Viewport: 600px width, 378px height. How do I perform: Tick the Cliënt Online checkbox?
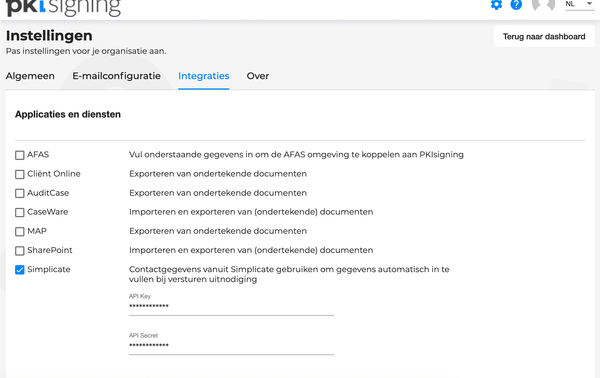pyautogui.click(x=20, y=174)
